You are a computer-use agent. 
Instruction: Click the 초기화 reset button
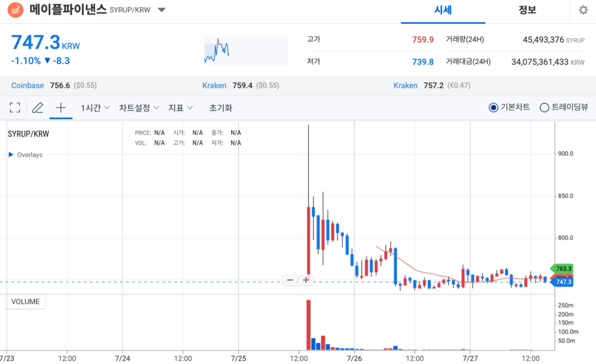(x=221, y=108)
